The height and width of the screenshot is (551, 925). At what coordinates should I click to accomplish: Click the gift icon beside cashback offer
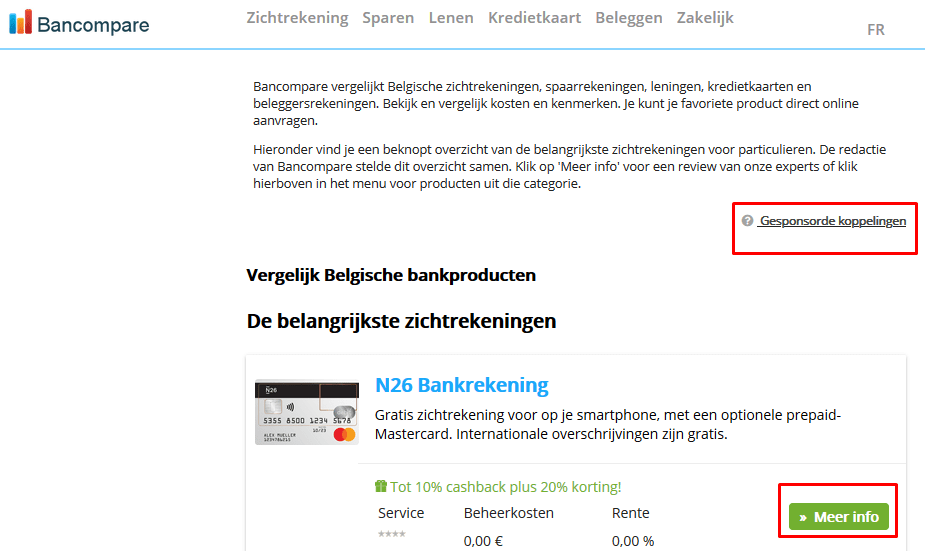(x=381, y=486)
